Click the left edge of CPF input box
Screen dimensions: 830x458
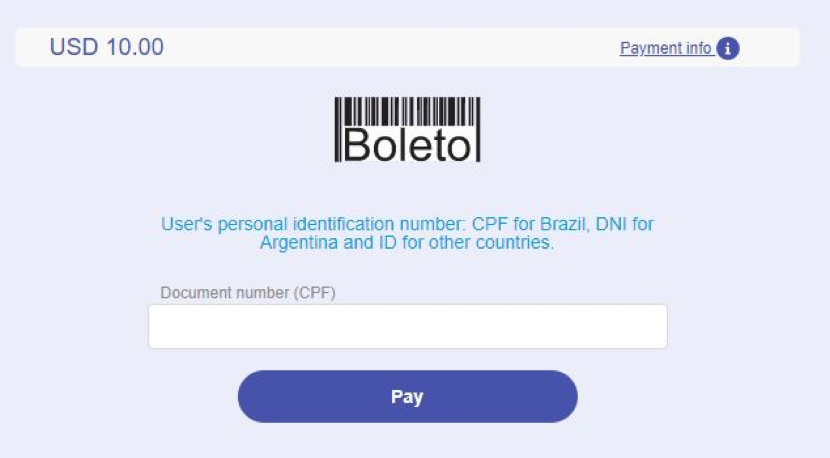point(157,326)
